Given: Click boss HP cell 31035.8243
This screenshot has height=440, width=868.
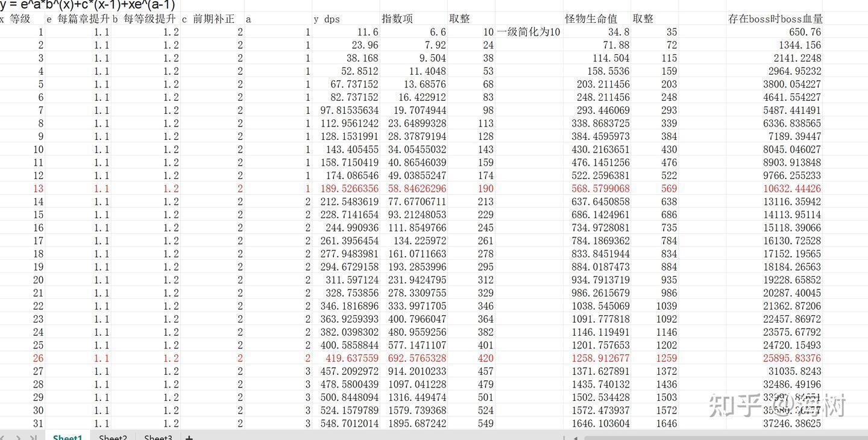Looking at the screenshot, I should point(775,371).
